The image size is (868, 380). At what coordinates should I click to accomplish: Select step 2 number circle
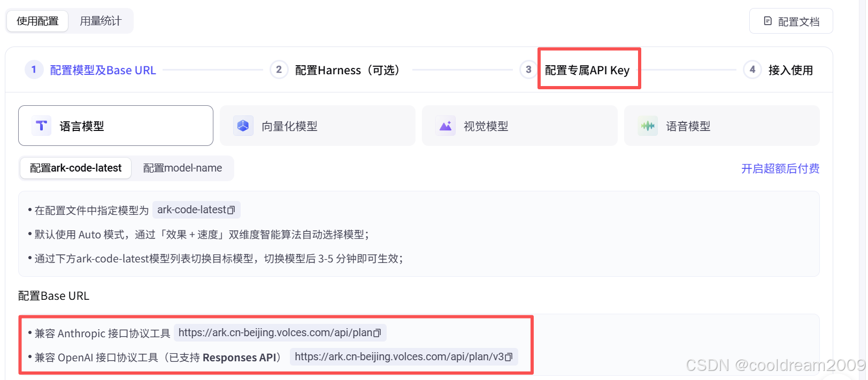point(279,69)
